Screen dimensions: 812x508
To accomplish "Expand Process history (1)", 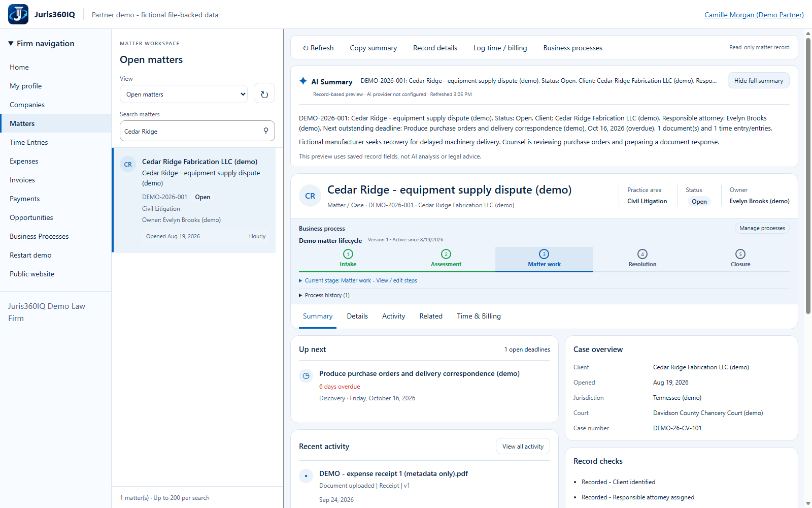I will pyautogui.click(x=324, y=295).
